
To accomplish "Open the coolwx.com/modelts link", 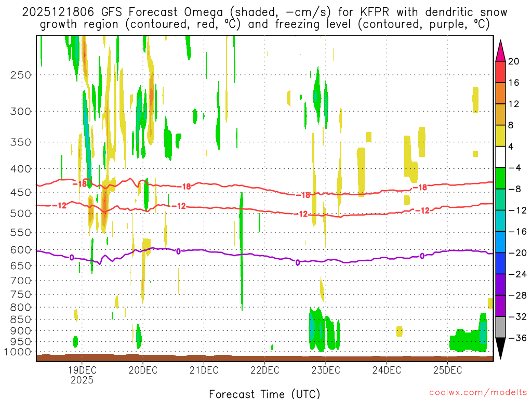I will coord(478,393).
